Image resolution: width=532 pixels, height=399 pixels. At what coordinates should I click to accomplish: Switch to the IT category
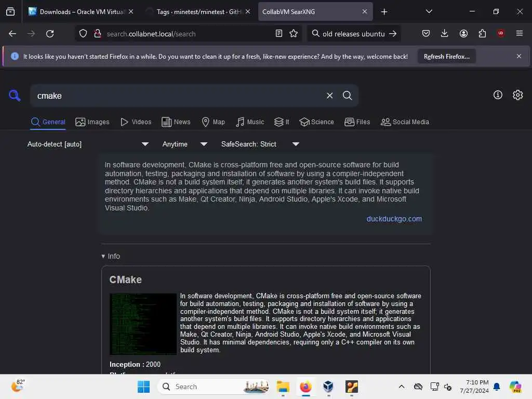[x=282, y=122]
